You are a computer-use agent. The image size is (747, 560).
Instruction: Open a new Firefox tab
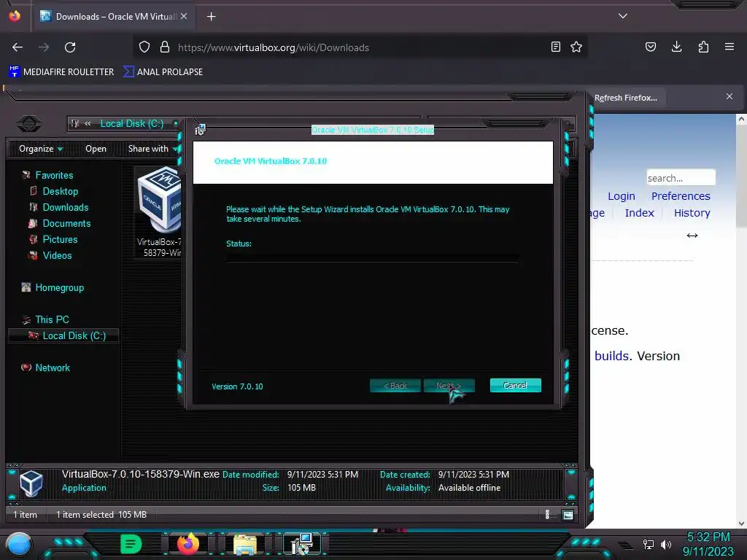211,17
